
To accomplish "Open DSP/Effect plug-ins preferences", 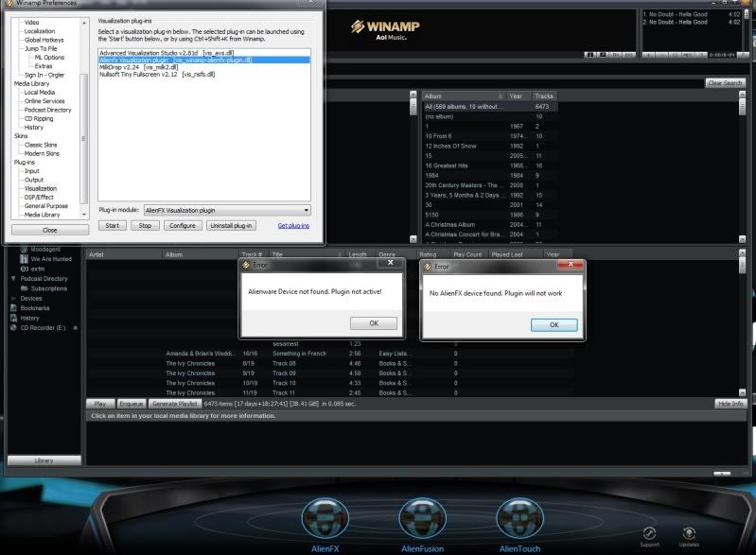I will click(39, 197).
